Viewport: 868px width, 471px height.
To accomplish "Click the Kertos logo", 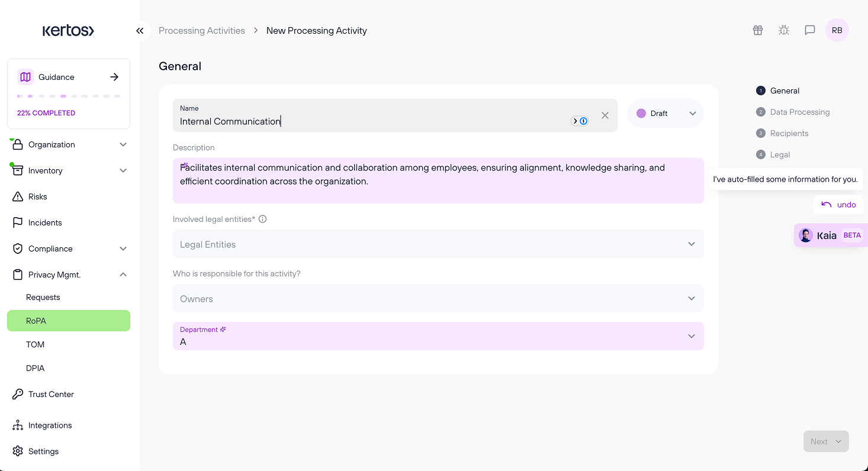I will [x=68, y=31].
